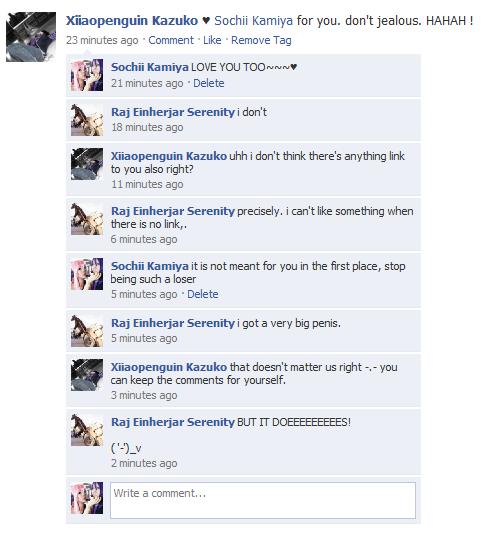Click Raj's avatar beside 'BUT IT DOEEEEEEEEES!' comment

point(87,430)
